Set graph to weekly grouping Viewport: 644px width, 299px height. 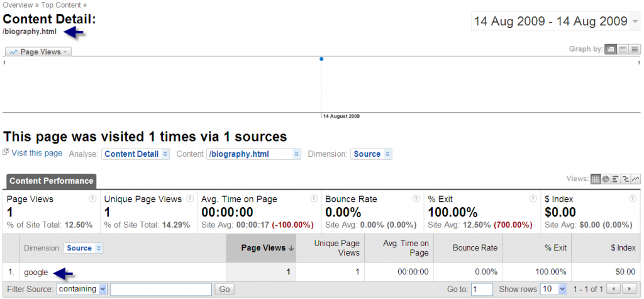point(621,49)
